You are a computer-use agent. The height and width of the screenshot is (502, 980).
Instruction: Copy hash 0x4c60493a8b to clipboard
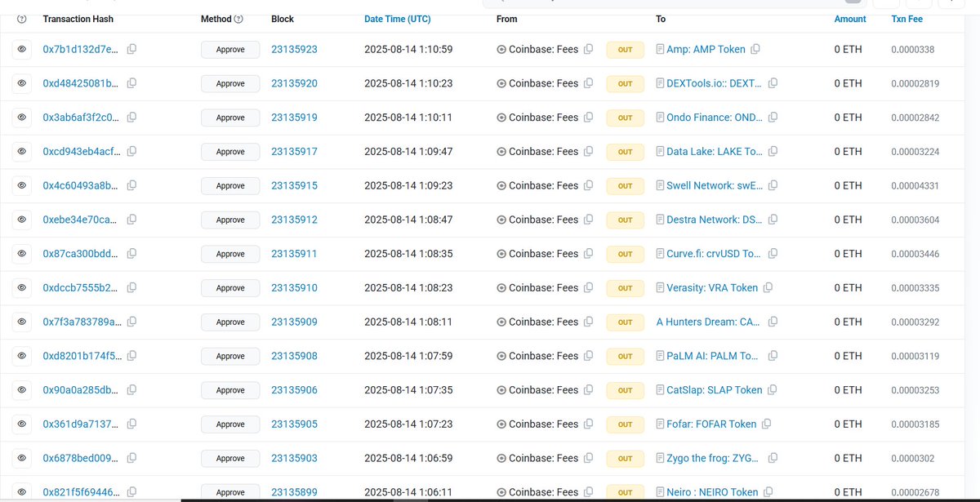pos(131,185)
